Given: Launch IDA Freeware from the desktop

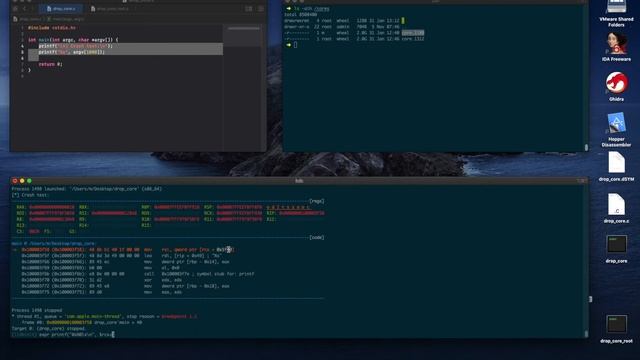Looking at the screenshot, I should point(616,47).
